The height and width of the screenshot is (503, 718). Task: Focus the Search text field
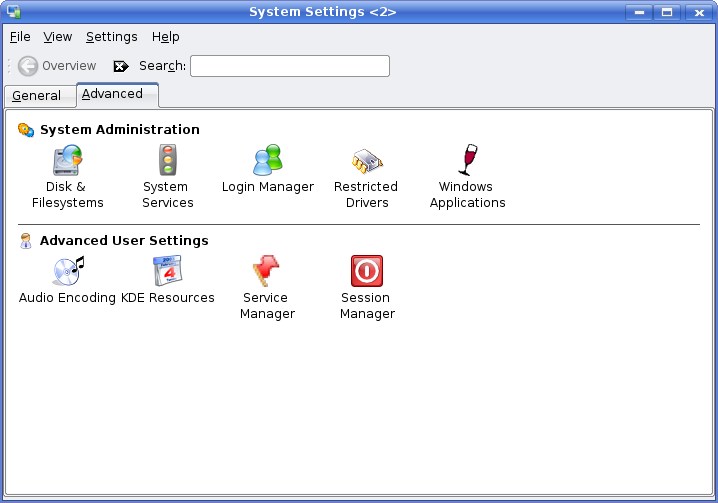click(x=289, y=66)
